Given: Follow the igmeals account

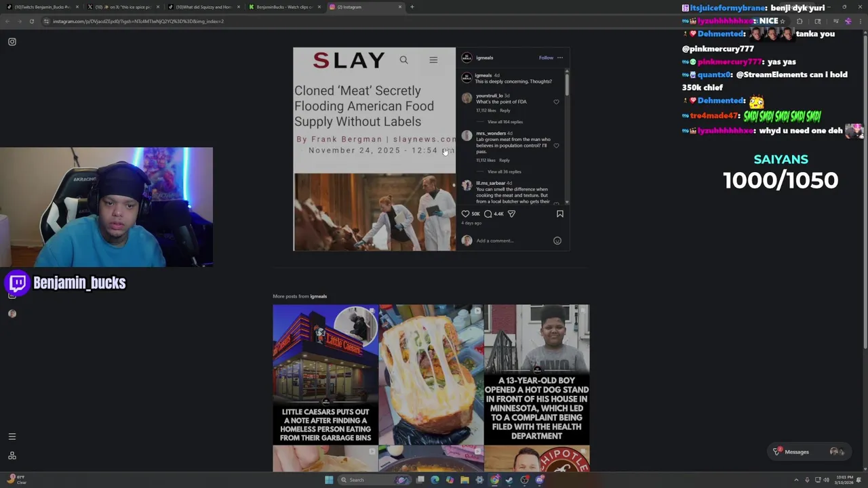Looking at the screenshot, I should [x=546, y=58].
